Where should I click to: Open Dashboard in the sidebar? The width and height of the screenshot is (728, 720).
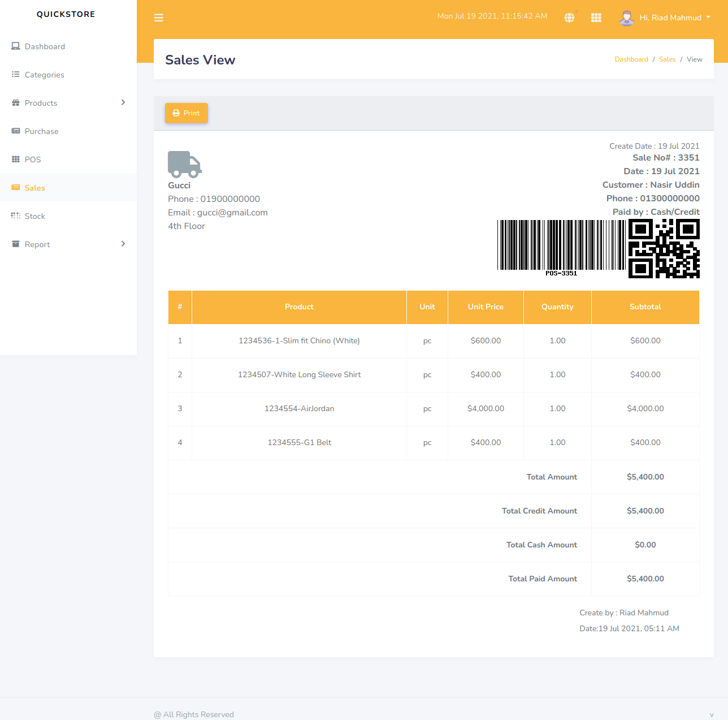pyautogui.click(x=68, y=46)
